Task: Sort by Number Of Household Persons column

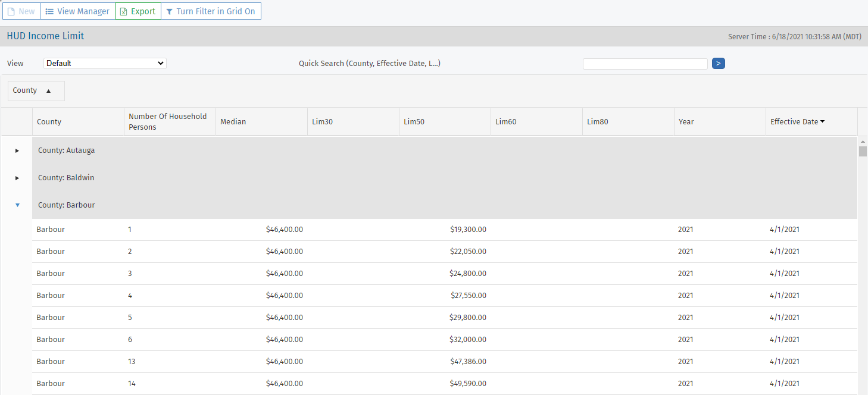Action: point(168,121)
